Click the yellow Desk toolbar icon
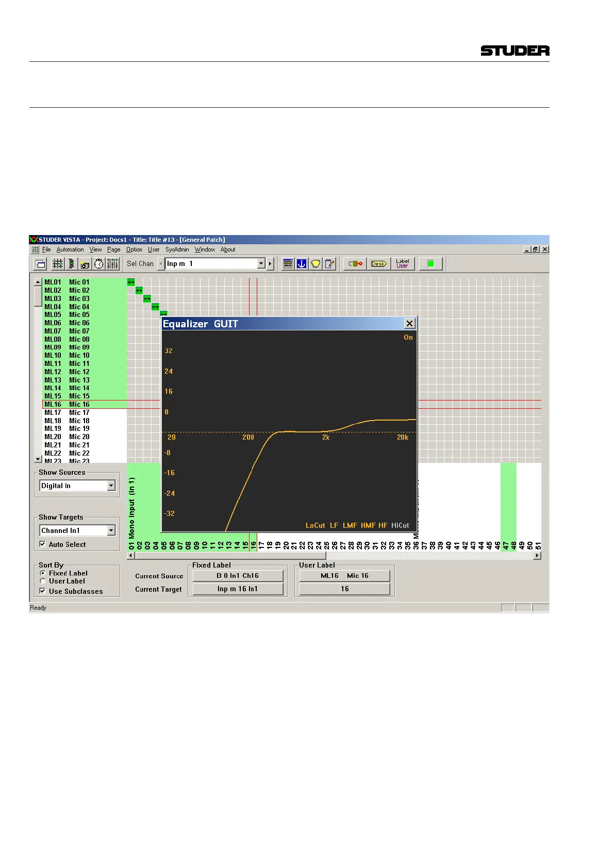Viewport: 614px width, 868px height. 379,264
